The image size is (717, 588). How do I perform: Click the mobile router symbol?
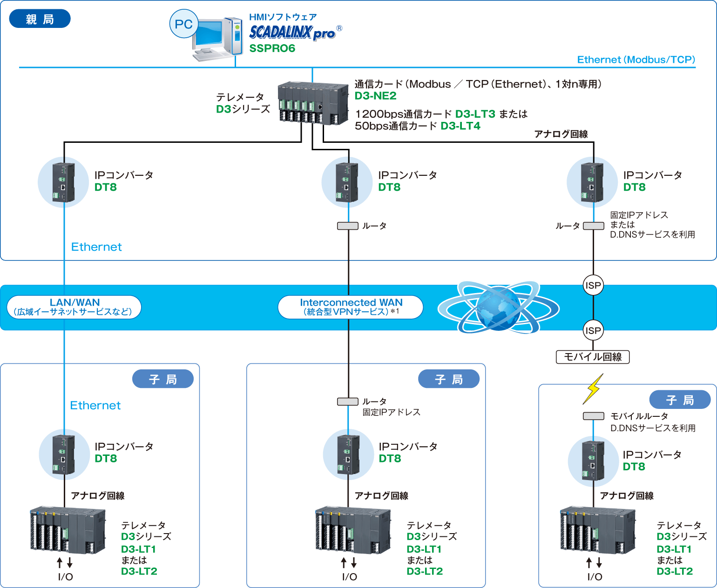[594, 416]
